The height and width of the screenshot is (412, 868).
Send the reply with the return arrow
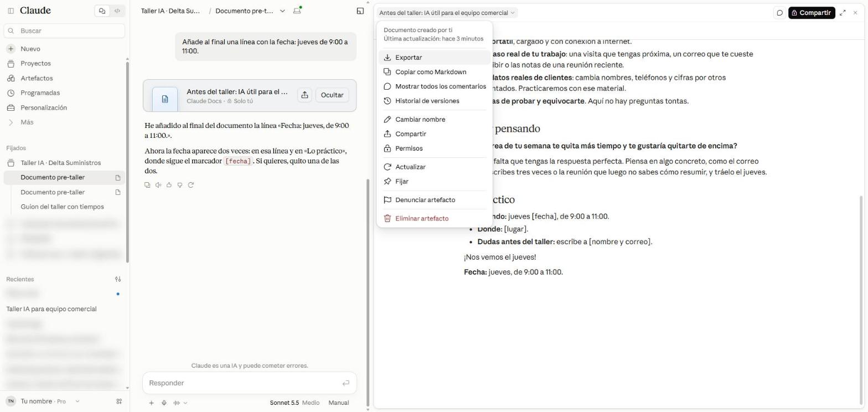pos(346,383)
